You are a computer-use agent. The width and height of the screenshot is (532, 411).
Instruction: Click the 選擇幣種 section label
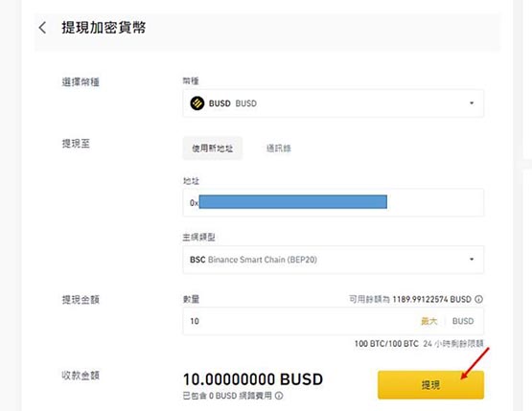coord(81,82)
